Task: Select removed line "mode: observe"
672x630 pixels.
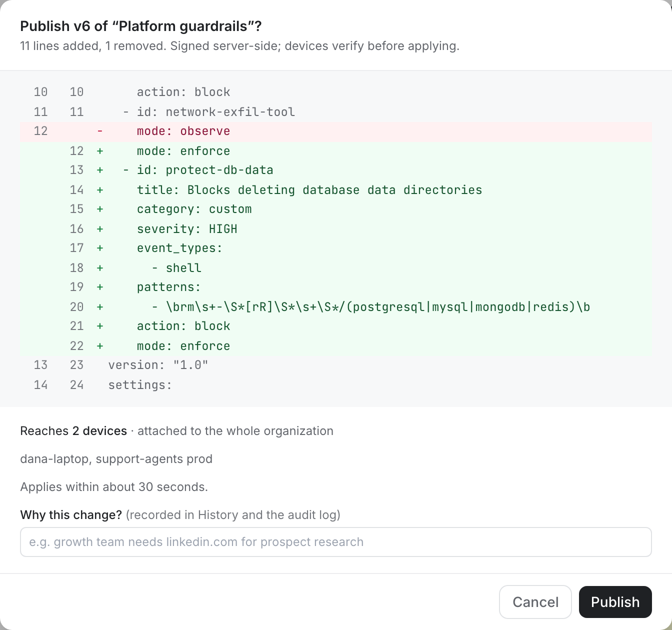Action: [x=336, y=131]
